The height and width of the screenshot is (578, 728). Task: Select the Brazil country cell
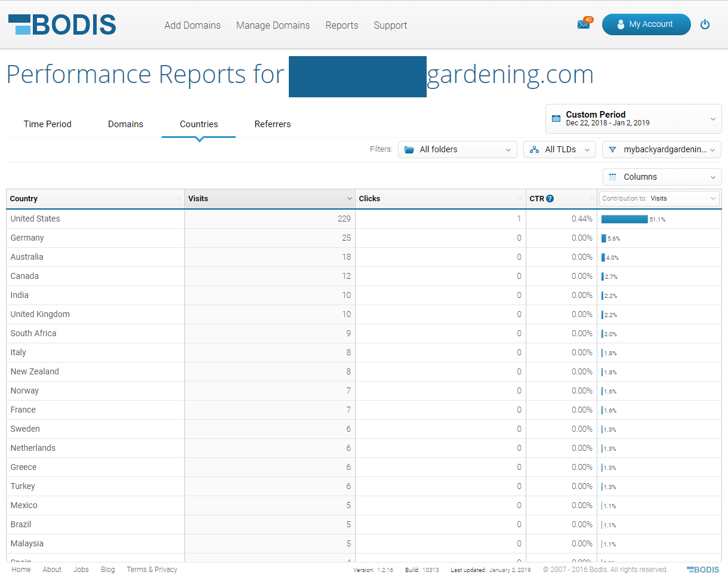pos(95,525)
